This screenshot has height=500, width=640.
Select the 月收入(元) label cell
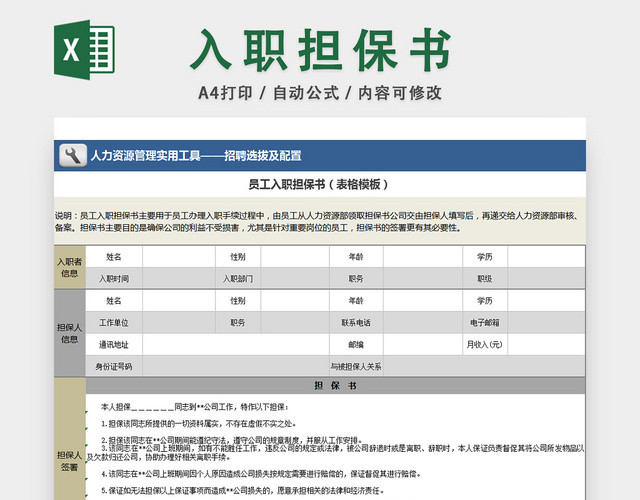pos(485,345)
